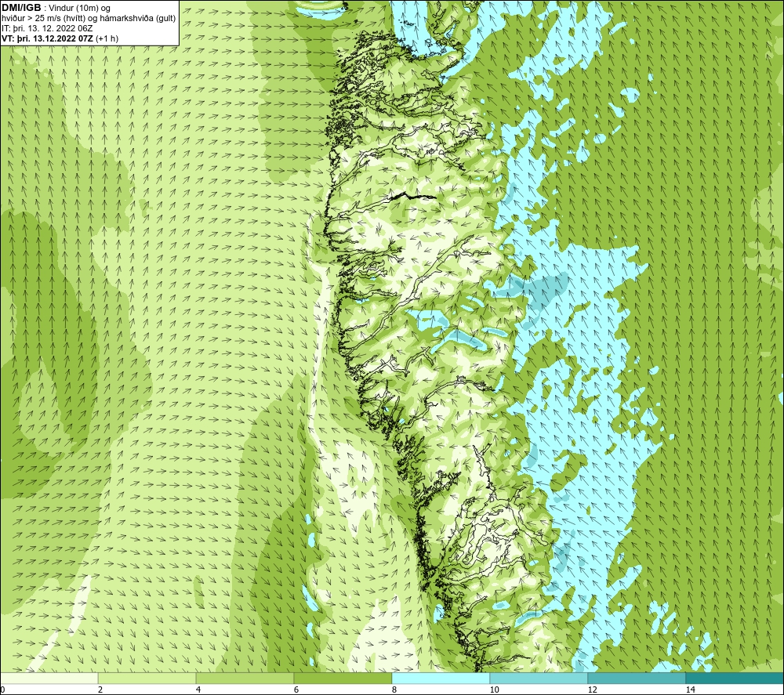Click the DMI/IGB title in the legend box
This screenshot has height=695, width=784.
(21, 8)
